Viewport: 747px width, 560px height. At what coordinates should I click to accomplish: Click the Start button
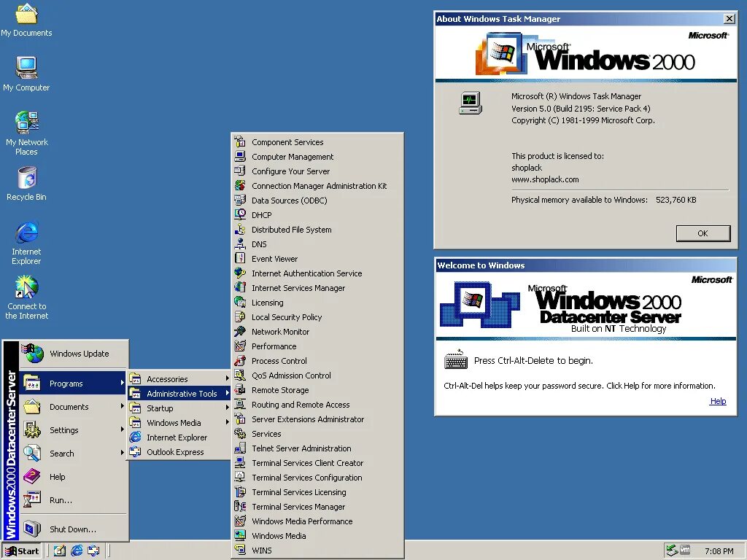(23, 551)
